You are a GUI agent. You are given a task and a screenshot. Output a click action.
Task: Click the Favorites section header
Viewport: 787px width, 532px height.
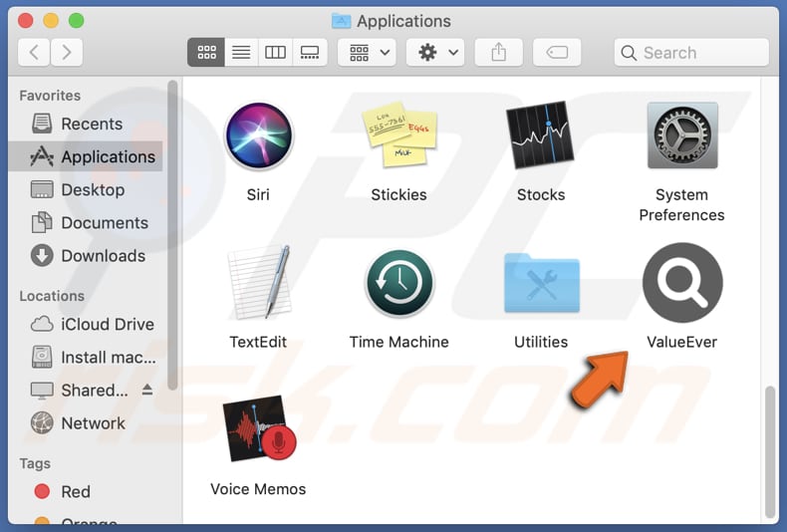[x=50, y=96]
